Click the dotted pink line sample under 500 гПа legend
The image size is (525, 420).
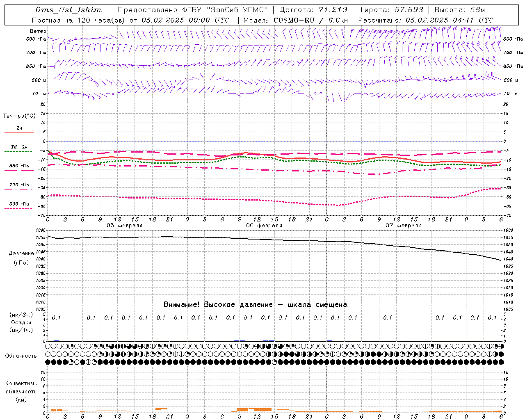pos(18,208)
